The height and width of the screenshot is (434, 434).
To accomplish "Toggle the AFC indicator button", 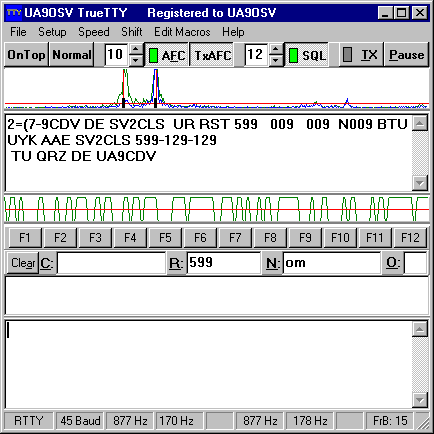I will [167, 55].
